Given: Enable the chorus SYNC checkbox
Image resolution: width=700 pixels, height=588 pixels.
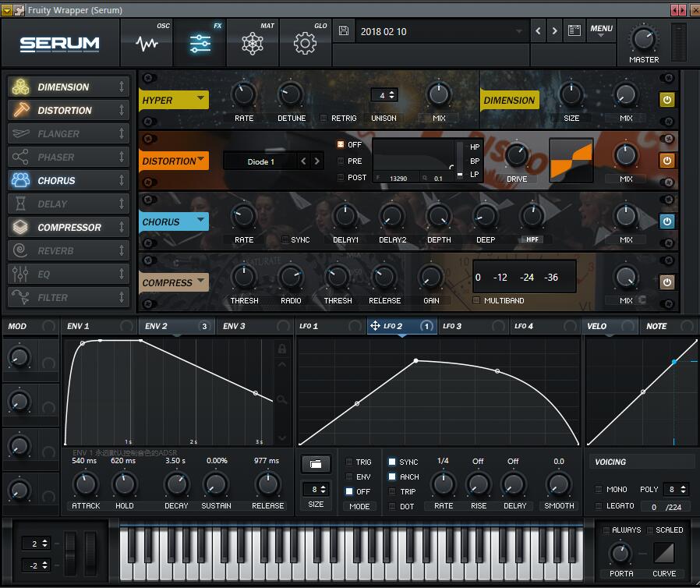Looking at the screenshot, I should click(285, 239).
